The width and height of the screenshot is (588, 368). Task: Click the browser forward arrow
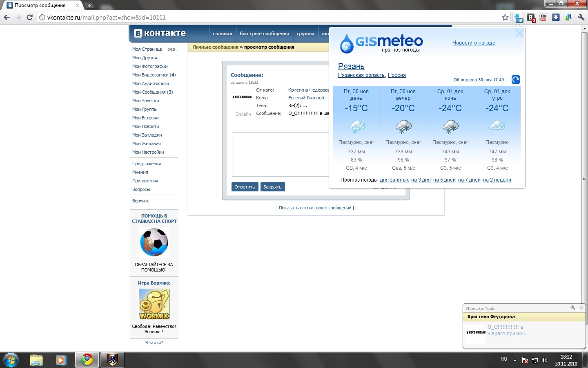pyautogui.click(x=18, y=17)
